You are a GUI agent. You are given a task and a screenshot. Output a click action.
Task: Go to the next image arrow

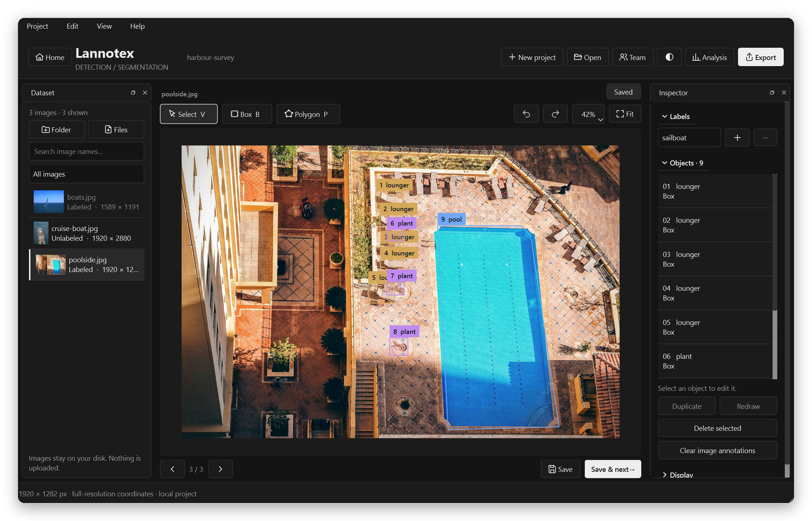220,469
